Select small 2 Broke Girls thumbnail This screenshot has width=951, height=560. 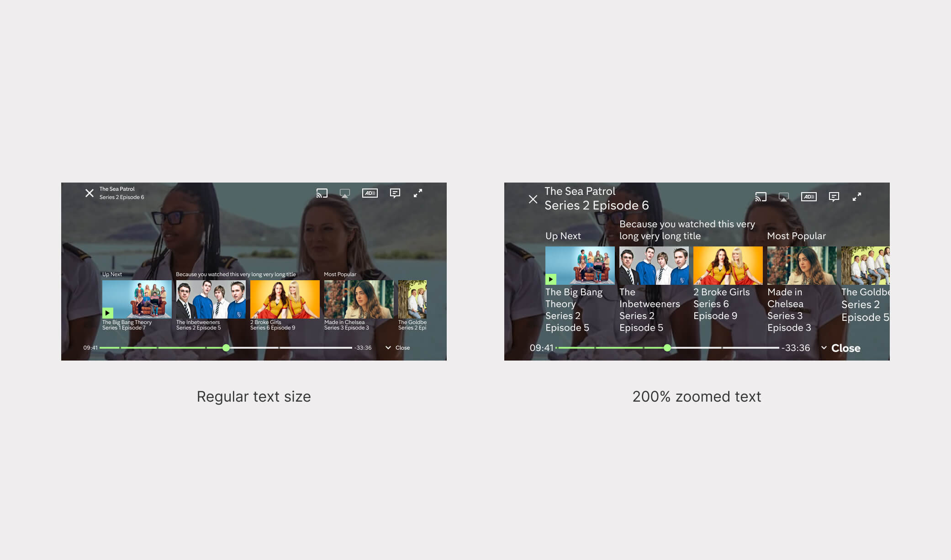point(285,299)
